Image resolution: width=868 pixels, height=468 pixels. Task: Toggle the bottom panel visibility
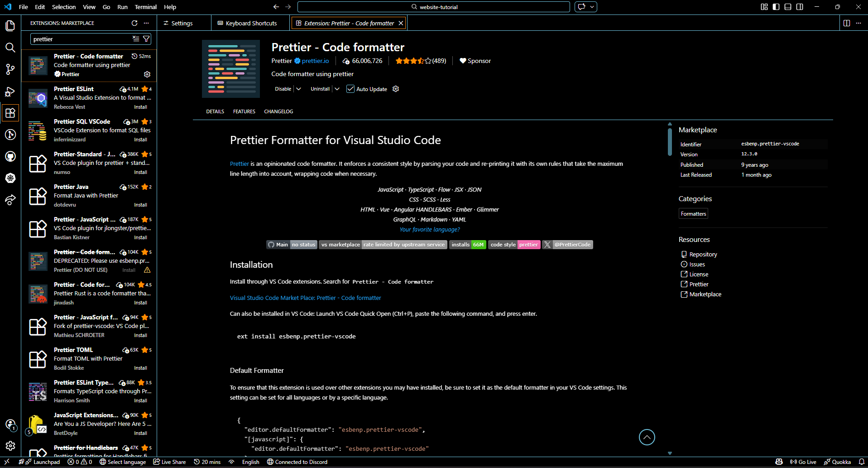pyautogui.click(x=787, y=6)
